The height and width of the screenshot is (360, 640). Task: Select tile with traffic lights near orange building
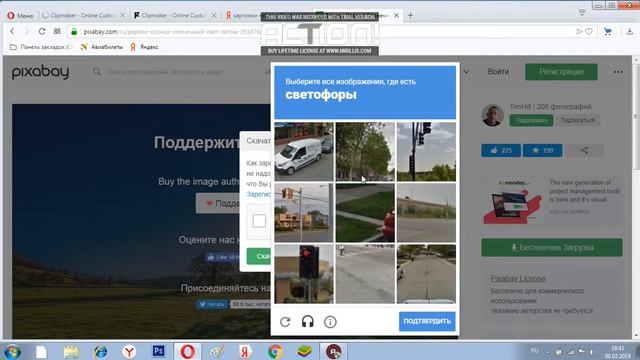[x=304, y=213]
